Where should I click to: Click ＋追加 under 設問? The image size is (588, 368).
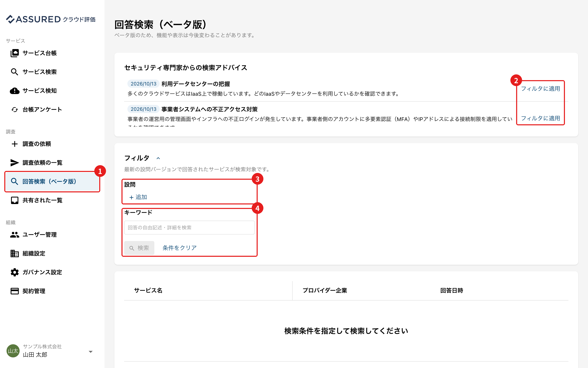coord(138,197)
